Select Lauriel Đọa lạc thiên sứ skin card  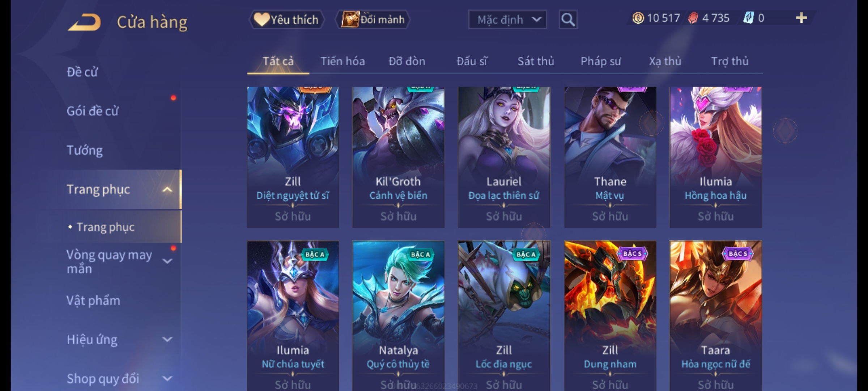[x=504, y=157]
